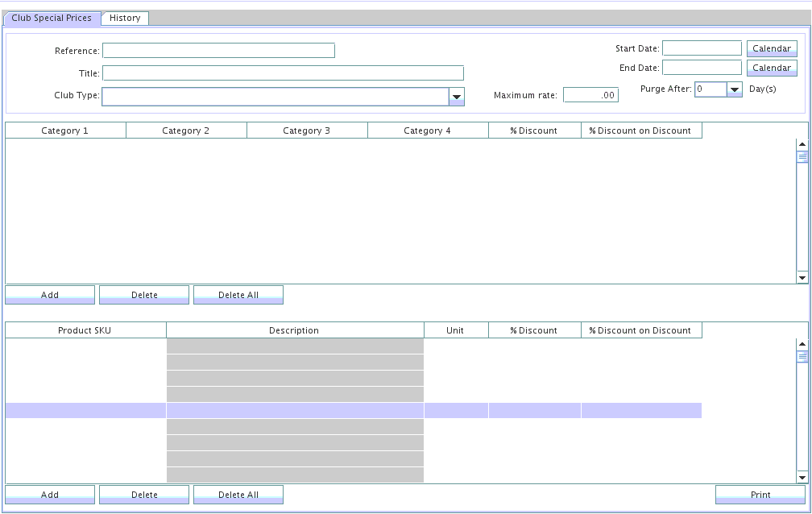Screen dimensions: 812x514
Task: Click Delete below the product table
Action: coord(144,495)
